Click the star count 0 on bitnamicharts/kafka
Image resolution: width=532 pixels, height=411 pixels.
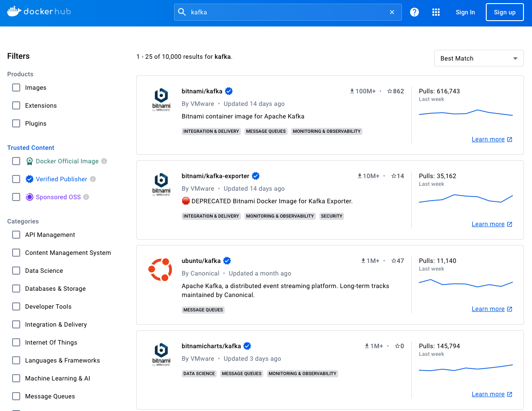click(x=399, y=346)
